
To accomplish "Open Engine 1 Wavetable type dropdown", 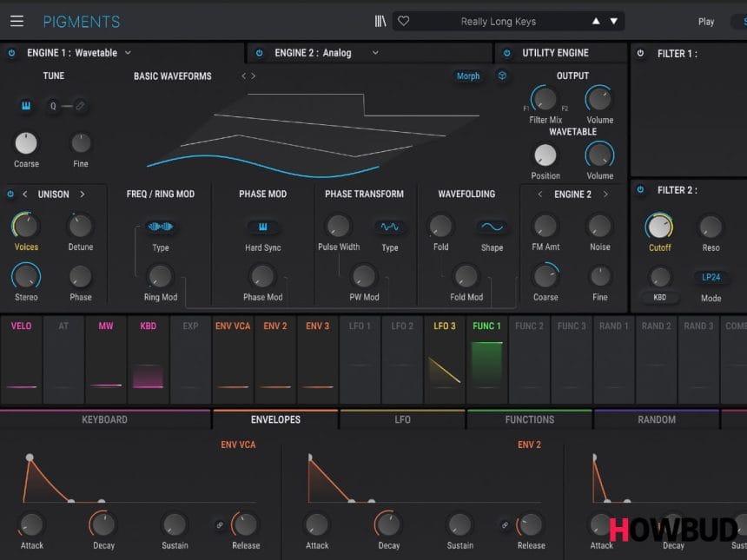I will 128,53.
